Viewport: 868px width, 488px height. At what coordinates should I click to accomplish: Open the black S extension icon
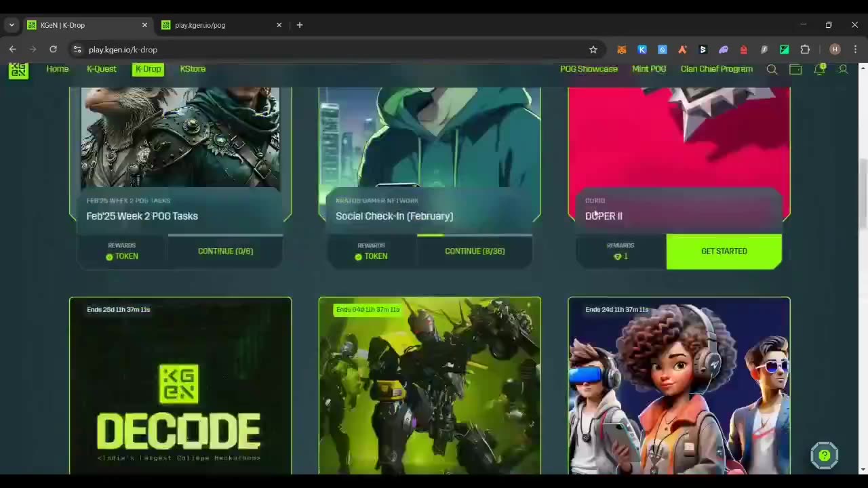tap(703, 49)
